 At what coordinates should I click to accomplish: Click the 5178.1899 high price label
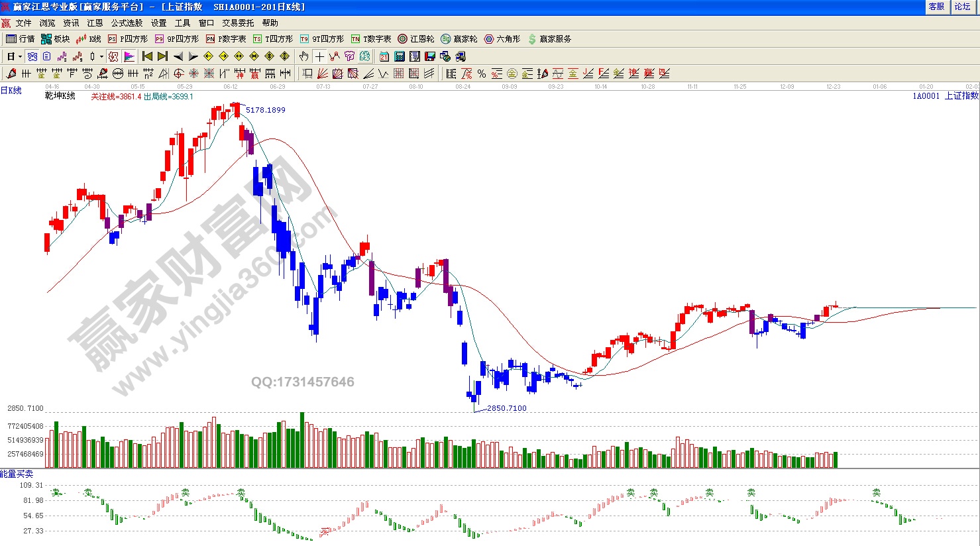266,110
